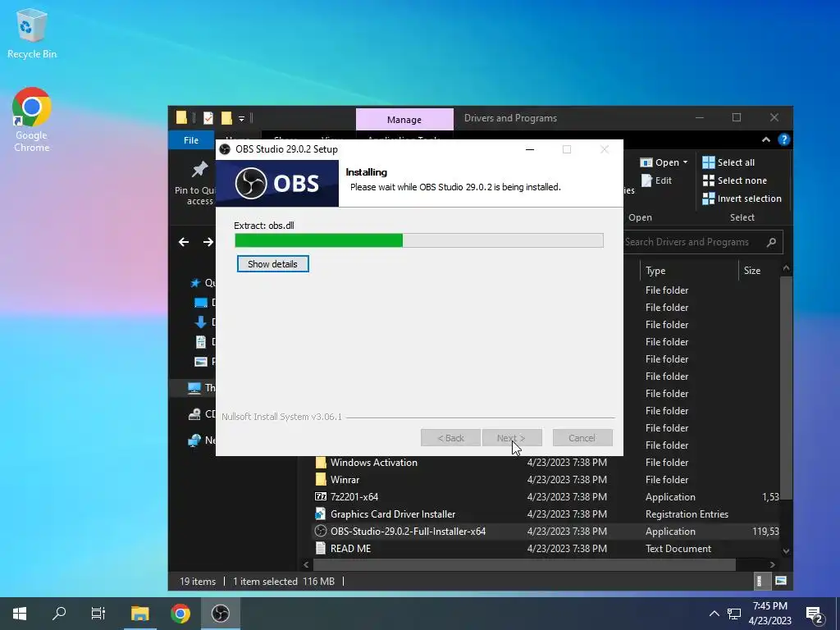Screen dimensions: 840x630
Task: Open Explorer Help question mark icon
Action: [x=783, y=139]
